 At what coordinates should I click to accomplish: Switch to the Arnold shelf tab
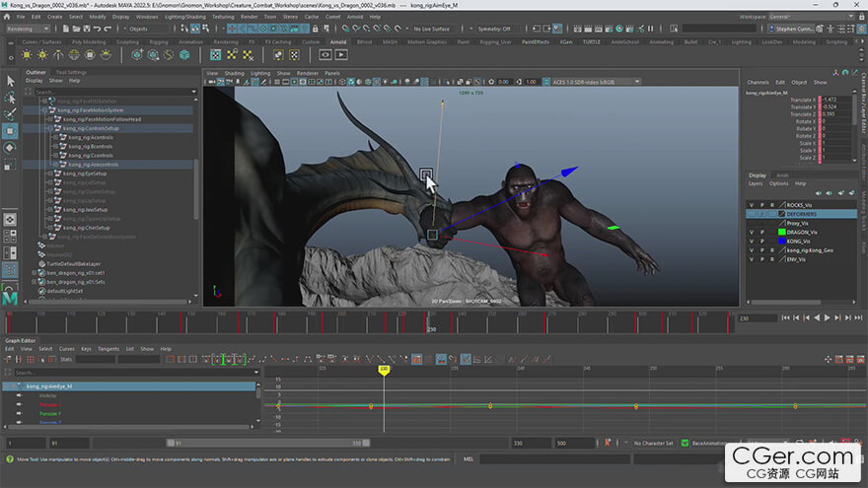pyautogui.click(x=338, y=42)
